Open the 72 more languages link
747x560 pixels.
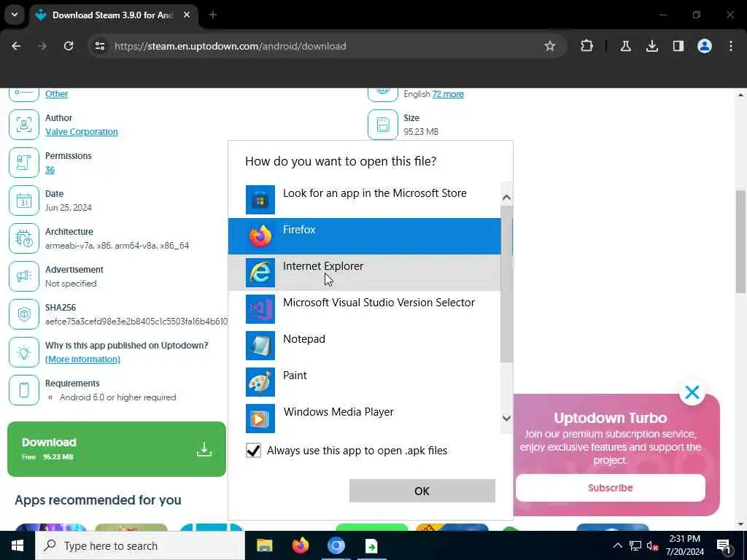point(448,94)
